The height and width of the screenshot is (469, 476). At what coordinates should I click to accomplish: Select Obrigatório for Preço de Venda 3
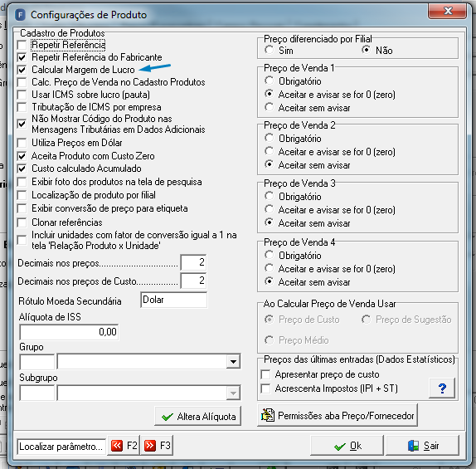tap(269, 196)
